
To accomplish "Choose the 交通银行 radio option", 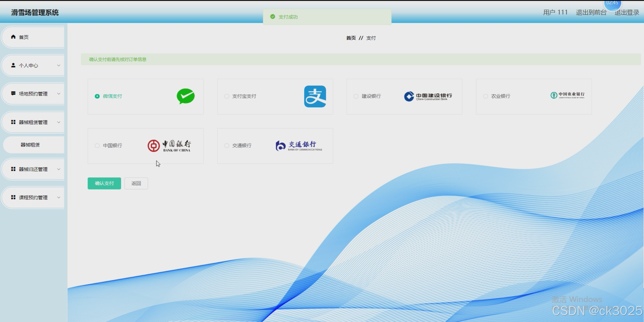I will coord(227,145).
